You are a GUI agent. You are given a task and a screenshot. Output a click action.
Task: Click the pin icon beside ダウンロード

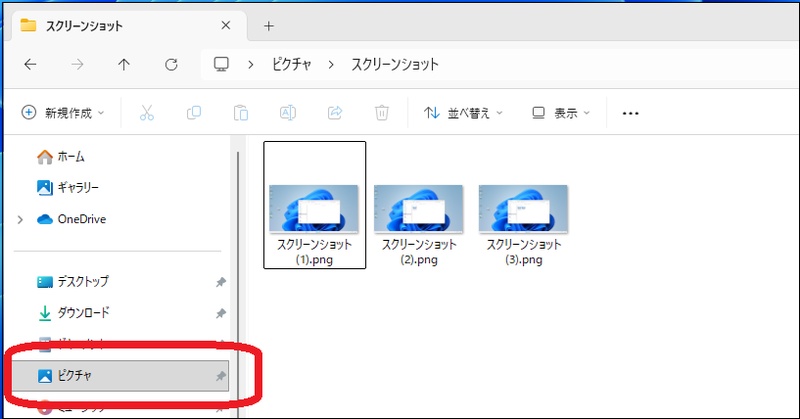(x=220, y=313)
